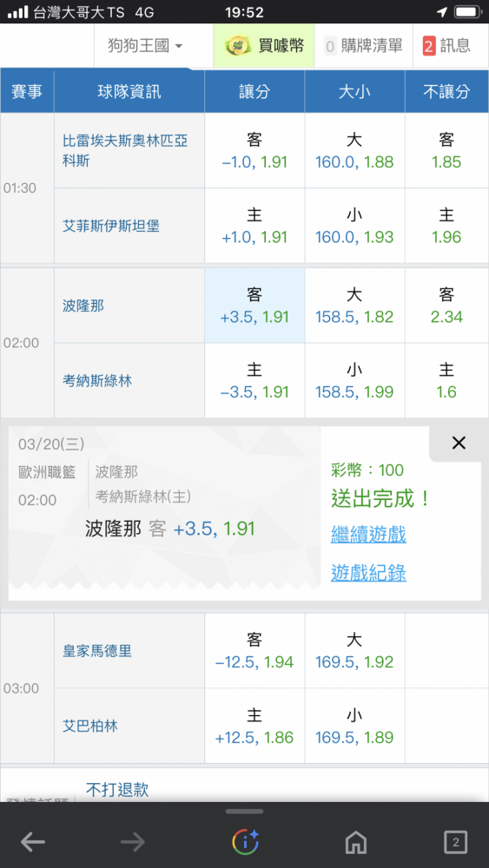Close the bet confirmation slip with X
This screenshot has width=489, height=868.
click(459, 443)
